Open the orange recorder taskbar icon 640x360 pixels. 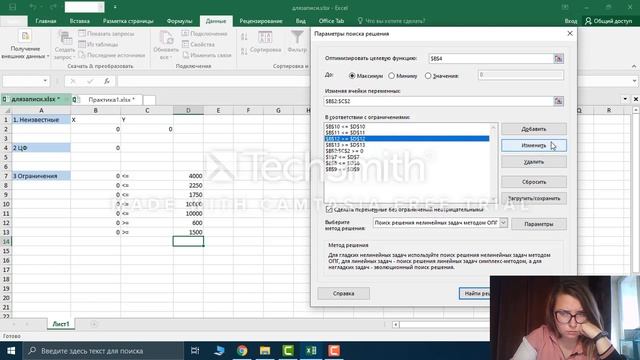click(334, 351)
